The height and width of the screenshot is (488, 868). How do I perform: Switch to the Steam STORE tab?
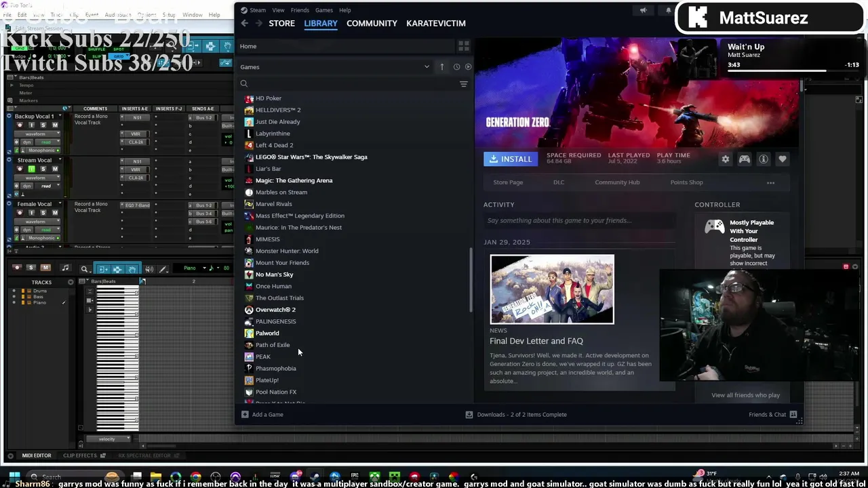281,23
